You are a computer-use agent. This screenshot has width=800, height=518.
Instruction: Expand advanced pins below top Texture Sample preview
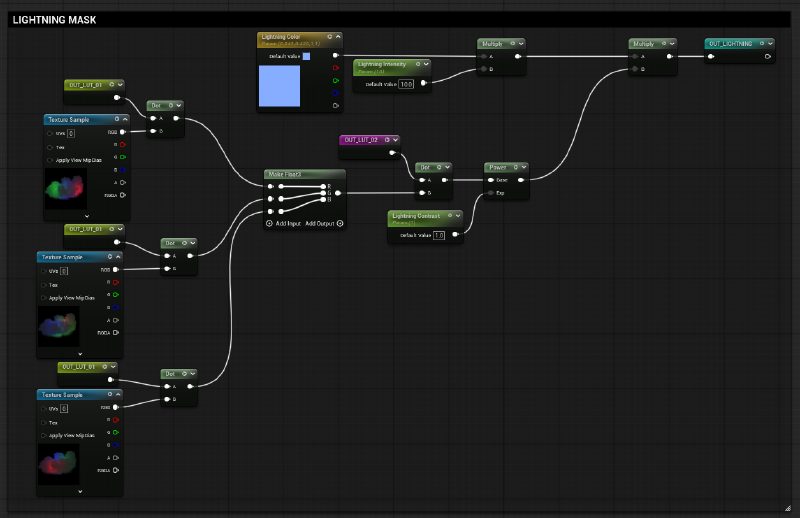click(87, 216)
